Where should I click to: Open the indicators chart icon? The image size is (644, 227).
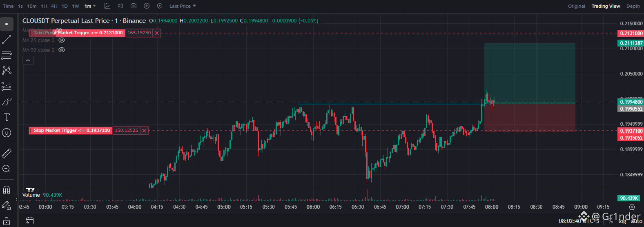click(107, 6)
